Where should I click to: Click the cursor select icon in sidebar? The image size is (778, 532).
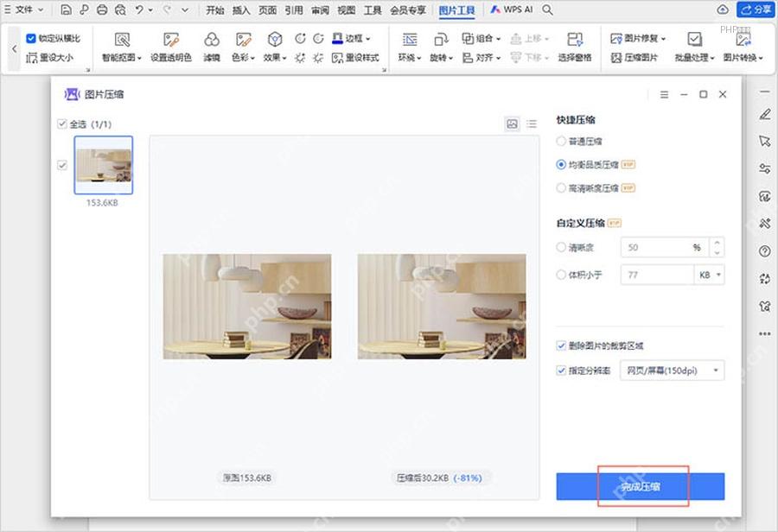click(765, 142)
